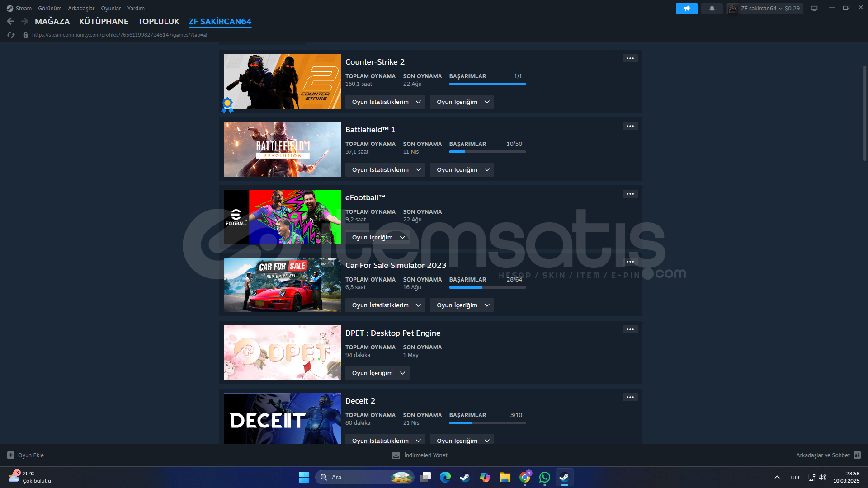Open the Deceit 2 three-dot menu
The image size is (868, 488).
(630, 397)
